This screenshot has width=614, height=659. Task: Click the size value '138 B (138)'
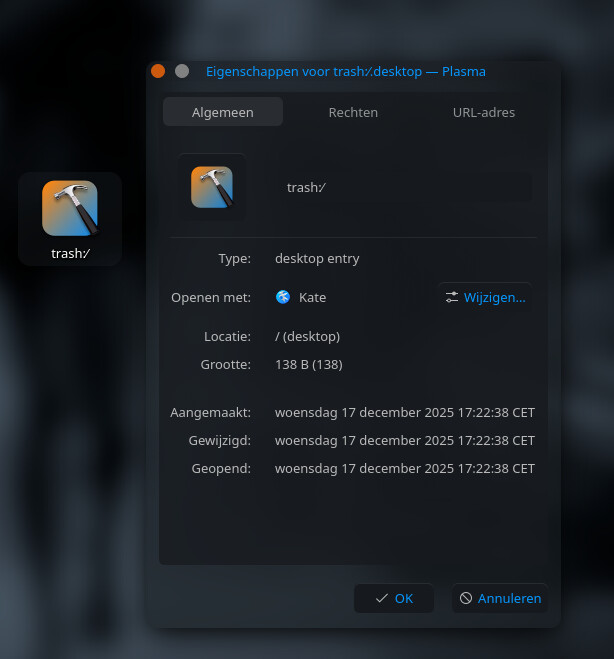click(308, 364)
